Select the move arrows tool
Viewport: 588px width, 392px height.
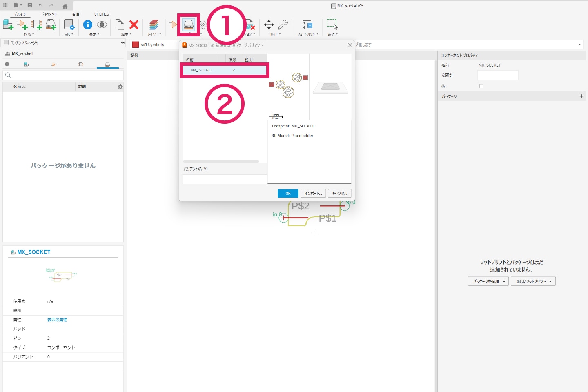[269, 25]
